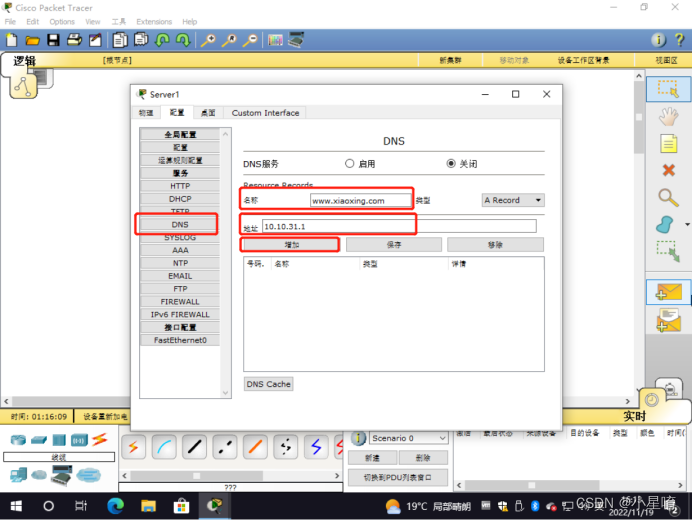
Task: Click the 保存 save record button
Action: point(394,245)
